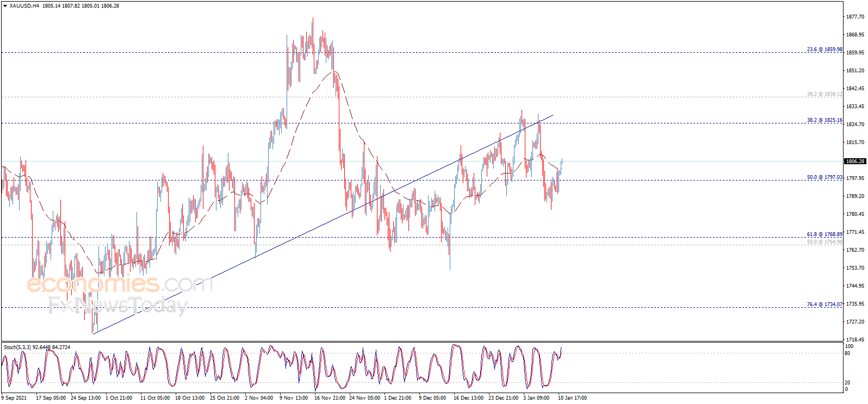Select the 23.6 @ 1859.98 Fibonacci label

(x=824, y=49)
